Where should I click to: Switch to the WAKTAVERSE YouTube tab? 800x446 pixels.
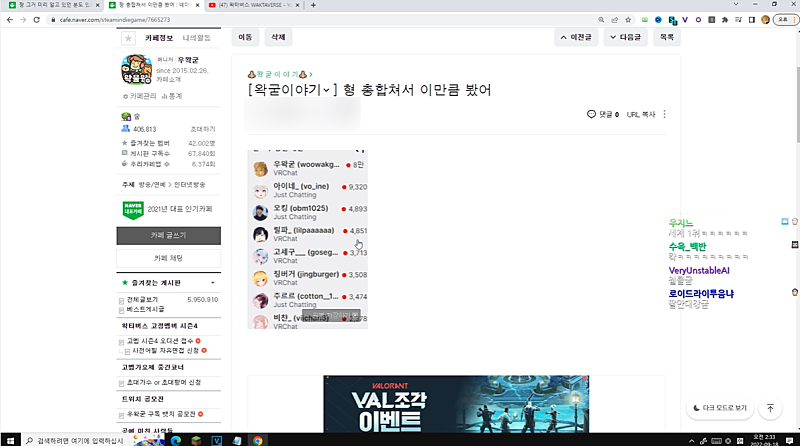click(x=253, y=5)
